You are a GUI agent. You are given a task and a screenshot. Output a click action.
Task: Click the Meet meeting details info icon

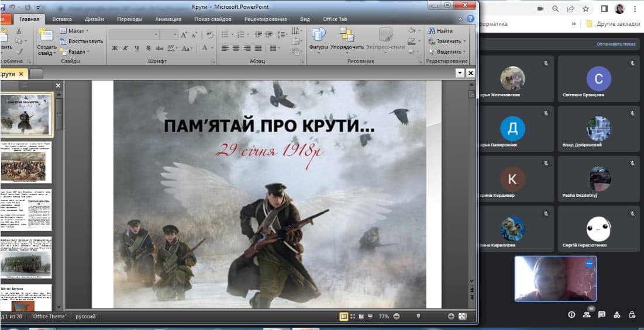[571, 315]
